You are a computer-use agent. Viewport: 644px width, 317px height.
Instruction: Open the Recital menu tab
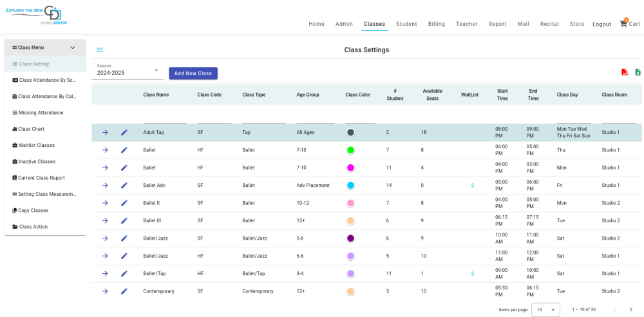coord(549,24)
